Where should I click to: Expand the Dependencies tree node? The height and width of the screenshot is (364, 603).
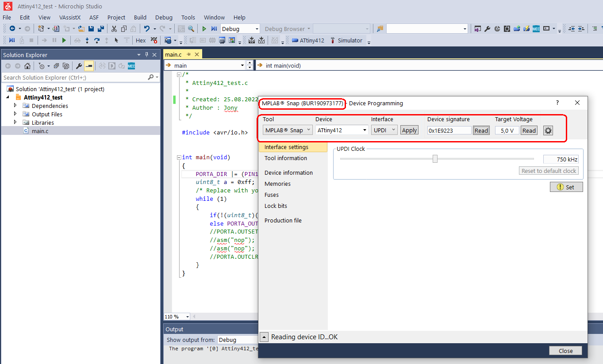click(x=15, y=106)
